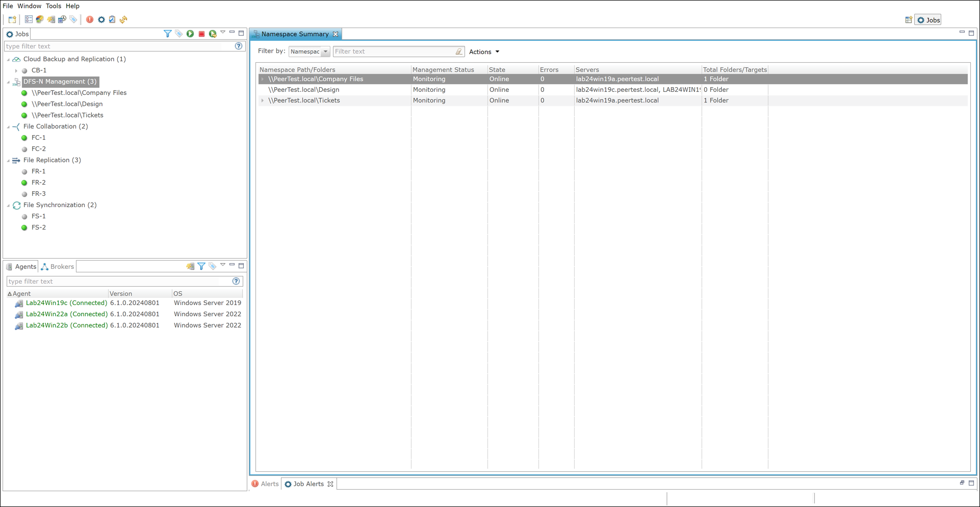Viewport: 980px width, 507px height.
Task: Select the Lab24Win22b (Connected) agent
Action: 66,325
